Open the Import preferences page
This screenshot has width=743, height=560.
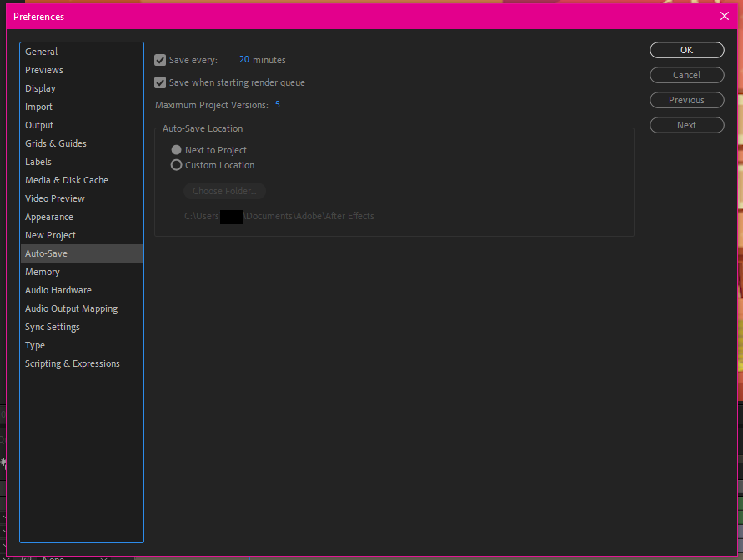pyautogui.click(x=38, y=106)
